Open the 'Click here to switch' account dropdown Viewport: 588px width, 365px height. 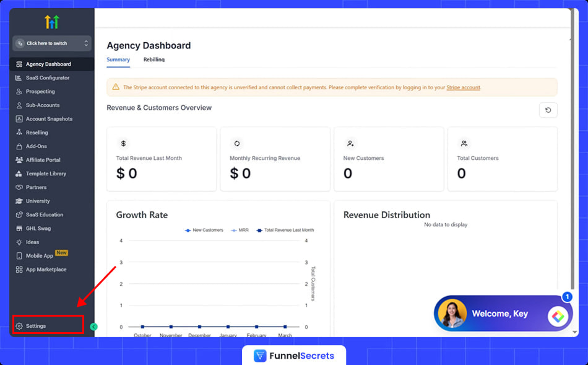click(52, 43)
